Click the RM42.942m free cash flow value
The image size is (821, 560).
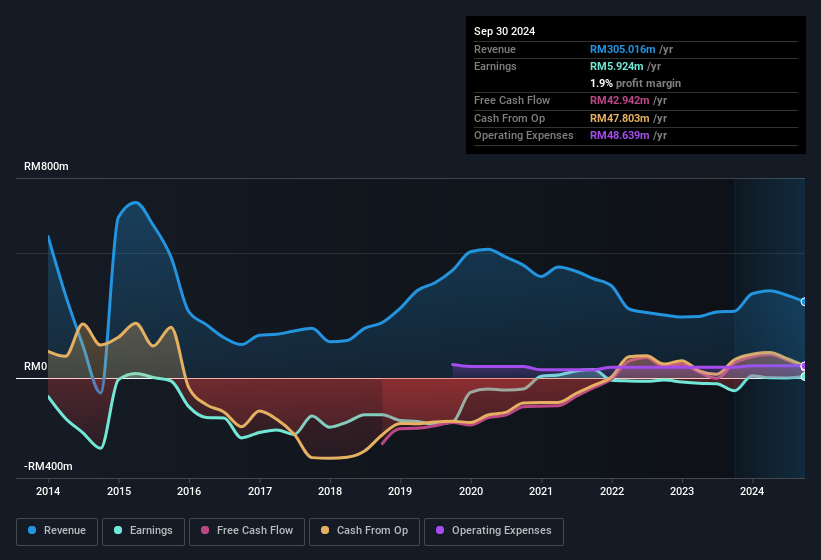pos(620,100)
